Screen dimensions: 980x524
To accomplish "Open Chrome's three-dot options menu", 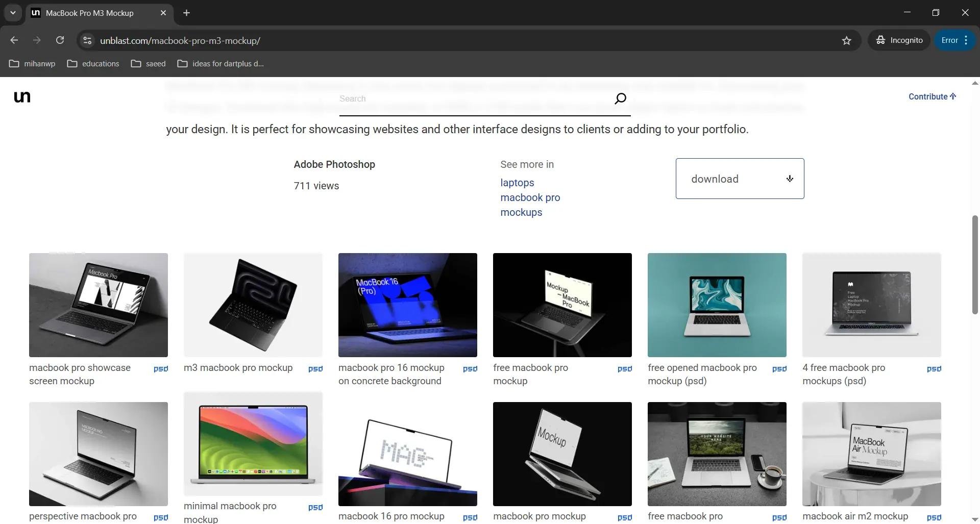I will tap(966, 40).
